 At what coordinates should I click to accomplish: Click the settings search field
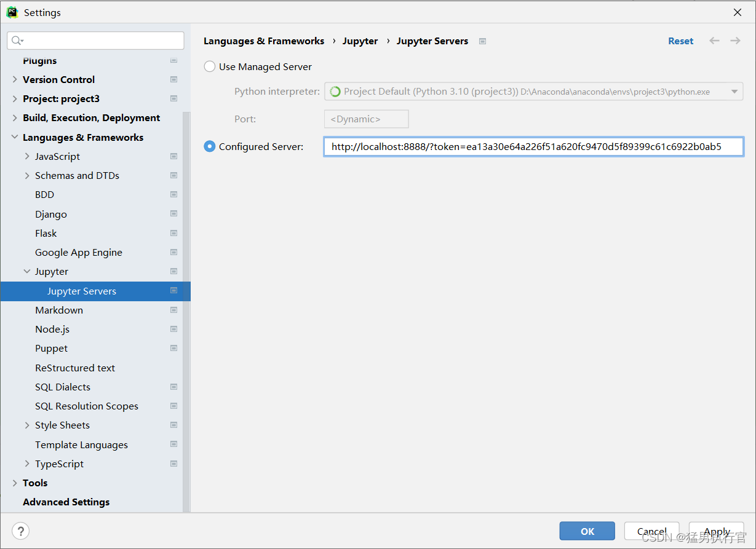95,41
